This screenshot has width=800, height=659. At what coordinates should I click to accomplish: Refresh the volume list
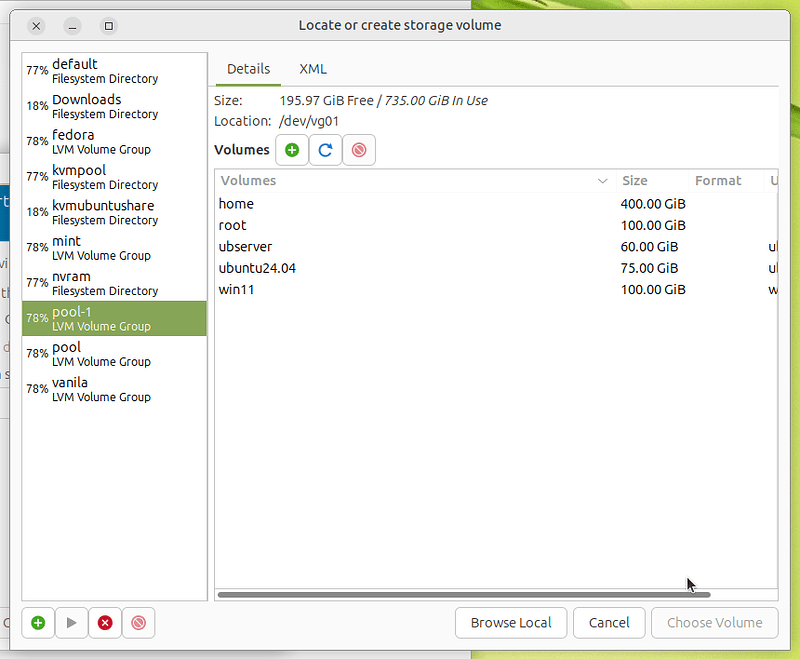click(325, 150)
